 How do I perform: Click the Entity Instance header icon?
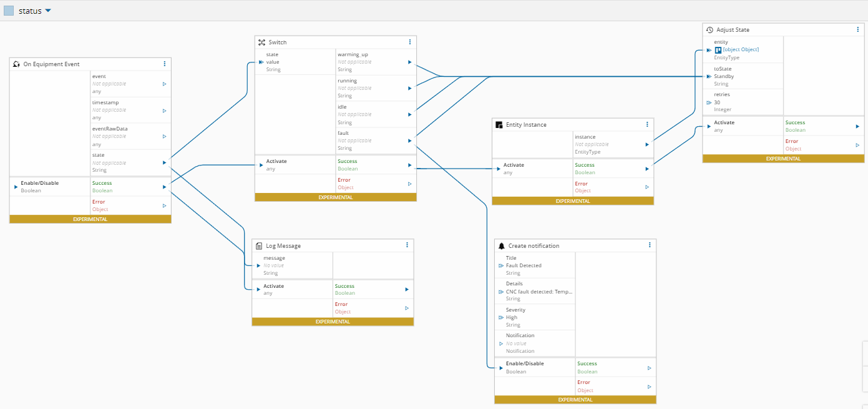(498, 124)
